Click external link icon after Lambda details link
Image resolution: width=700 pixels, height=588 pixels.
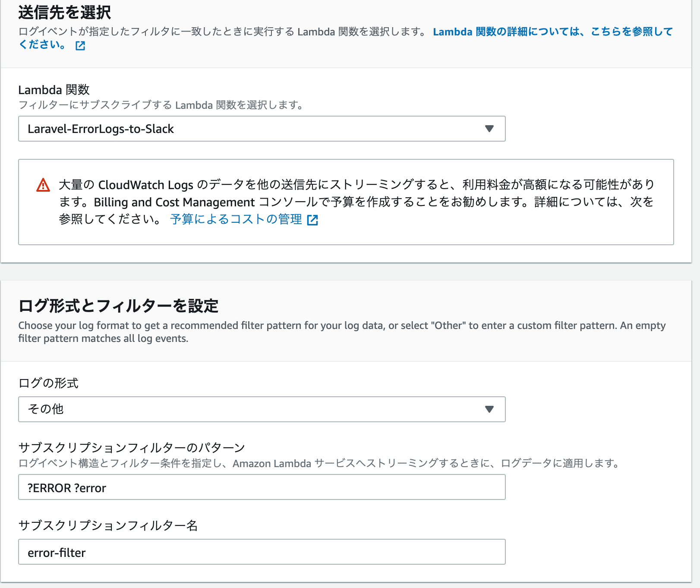[x=80, y=46]
